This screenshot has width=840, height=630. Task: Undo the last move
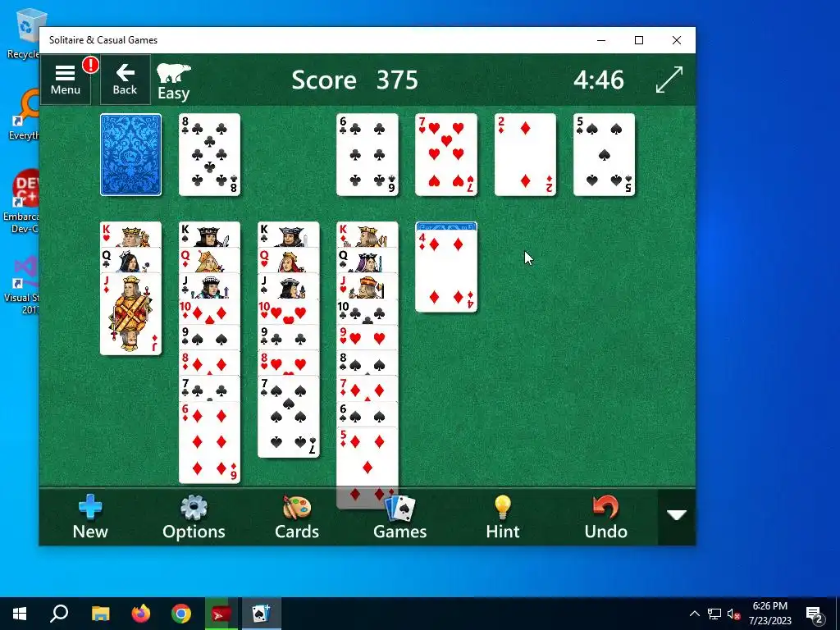pos(606,517)
